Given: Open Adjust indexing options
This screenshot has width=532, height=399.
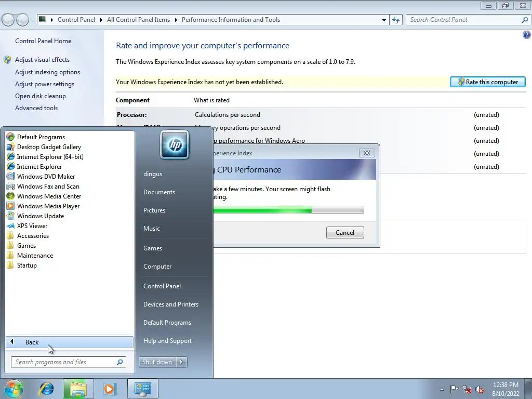Looking at the screenshot, I should click(x=47, y=72).
